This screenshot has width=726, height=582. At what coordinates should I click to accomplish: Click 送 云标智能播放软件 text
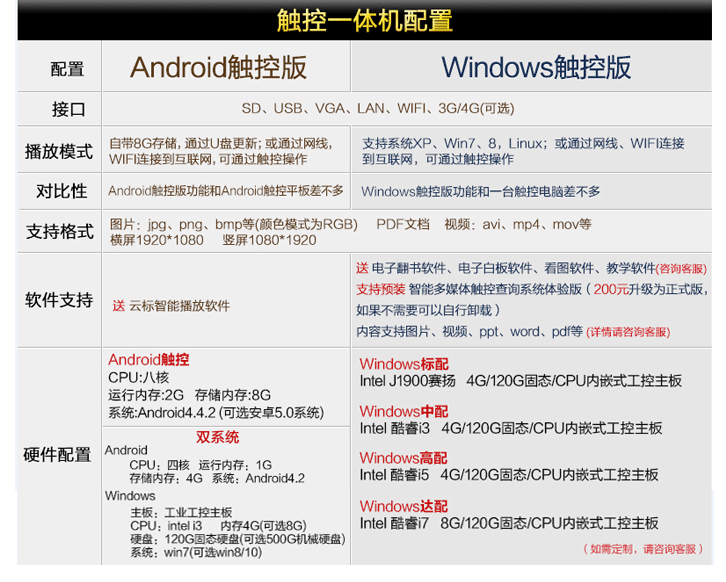point(171,306)
